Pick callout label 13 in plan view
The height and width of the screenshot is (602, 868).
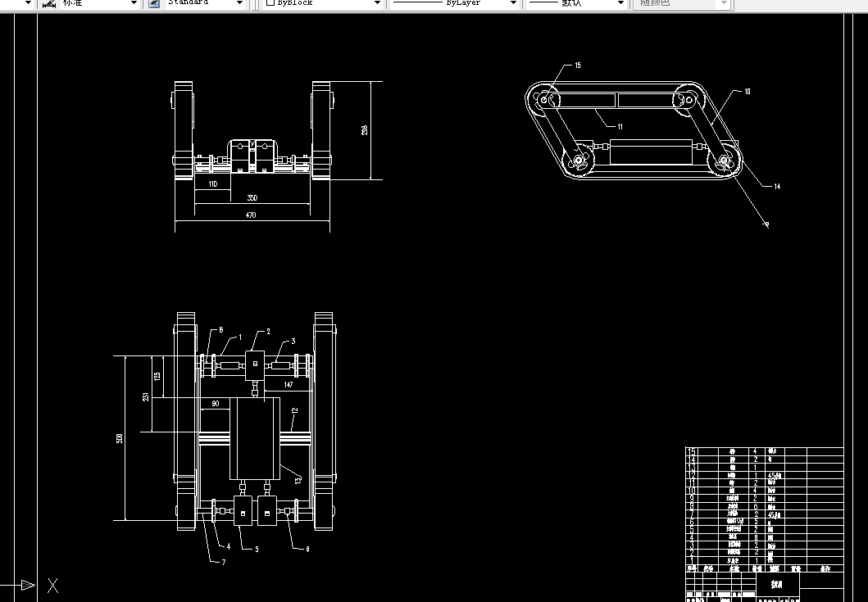[x=298, y=479]
